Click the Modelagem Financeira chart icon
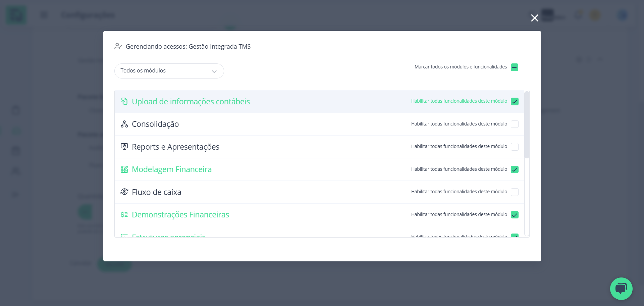Viewport: 644px width, 306px height. [124, 169]
